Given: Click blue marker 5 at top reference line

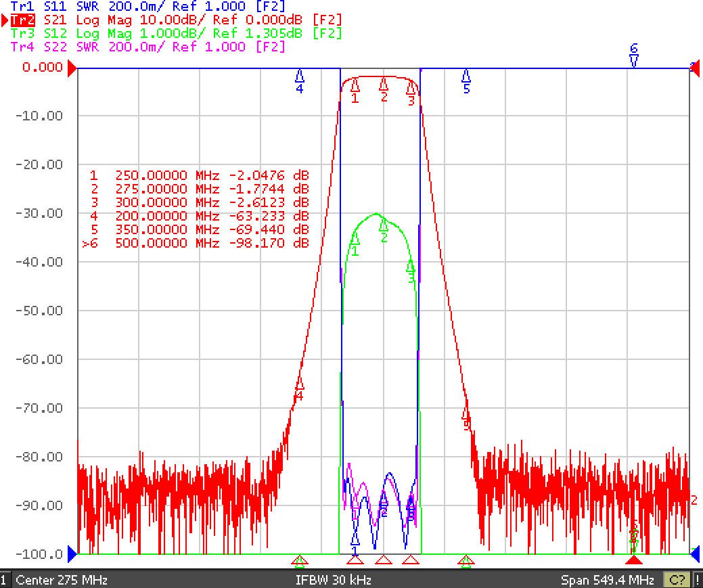Looking at the screenshot, I should coord(466,81).
